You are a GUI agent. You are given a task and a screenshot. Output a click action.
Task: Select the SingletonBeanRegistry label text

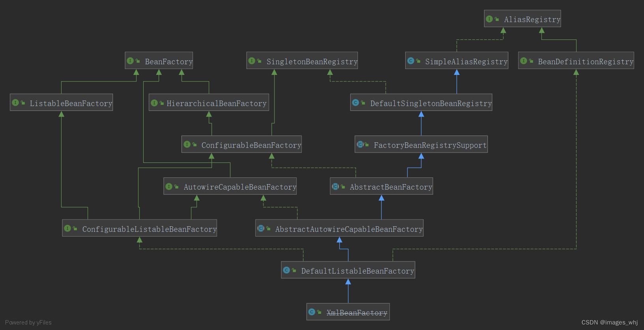coord(312,62)
